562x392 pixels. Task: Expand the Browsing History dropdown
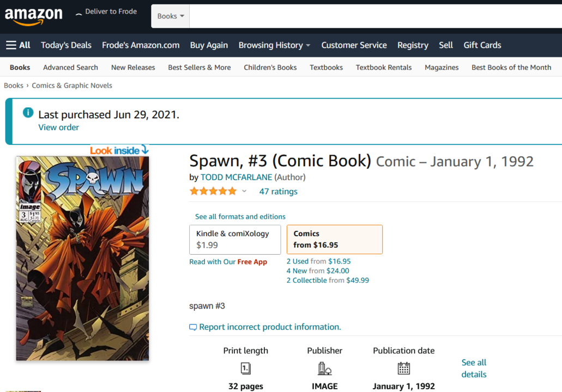274,45
